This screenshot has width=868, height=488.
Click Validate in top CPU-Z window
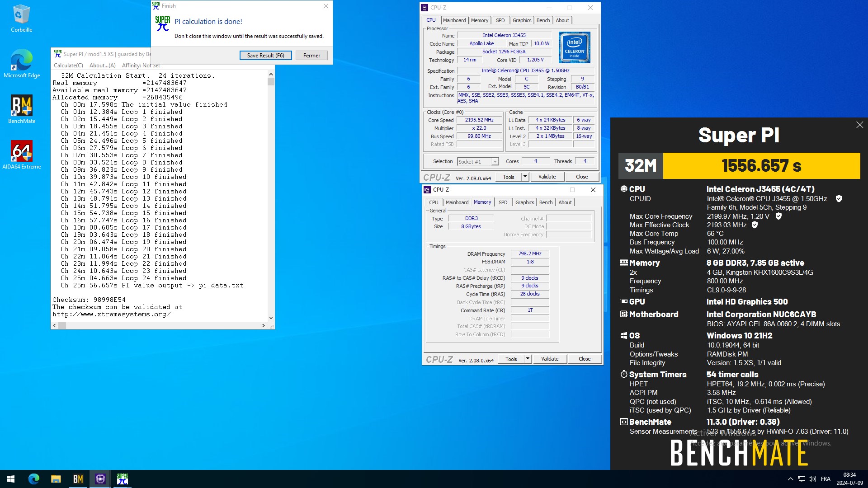click(547, 177)
